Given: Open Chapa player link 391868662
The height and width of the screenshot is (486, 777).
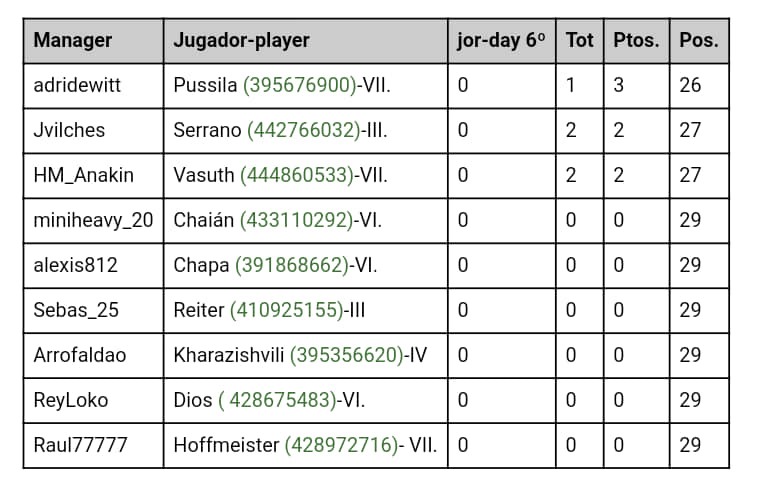Looking at the screenshot, I should coord(292,266).
